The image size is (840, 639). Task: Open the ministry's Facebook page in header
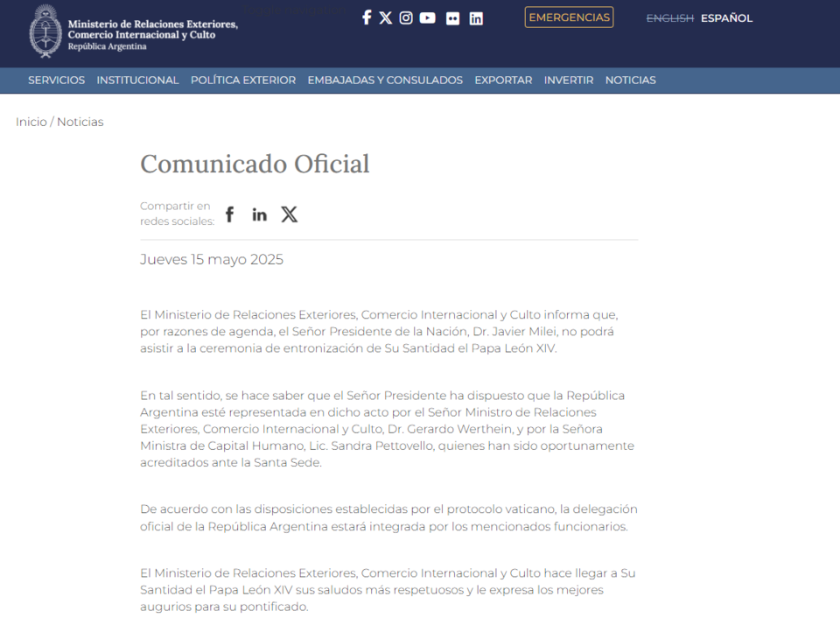coord(367,18)
